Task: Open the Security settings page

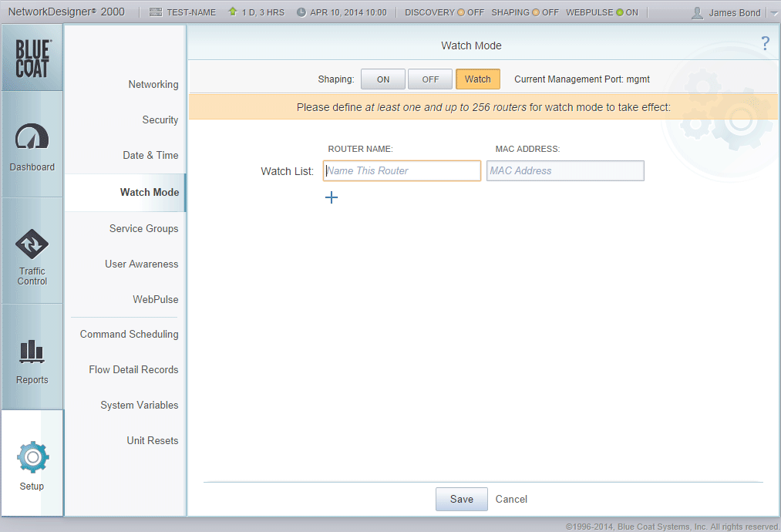Action: tap(160, 120)
